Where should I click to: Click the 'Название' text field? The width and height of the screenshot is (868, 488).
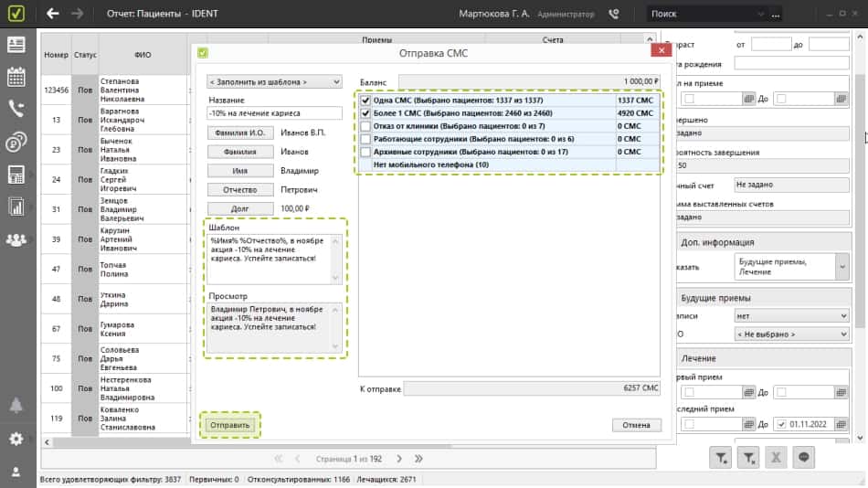coord(274,113)
